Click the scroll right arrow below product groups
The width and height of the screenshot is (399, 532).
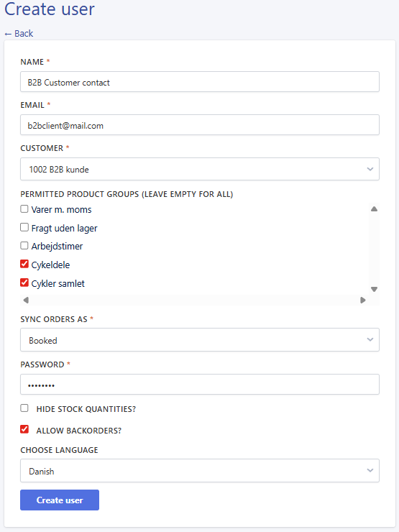pyautogui.click(x=363, y=300)
